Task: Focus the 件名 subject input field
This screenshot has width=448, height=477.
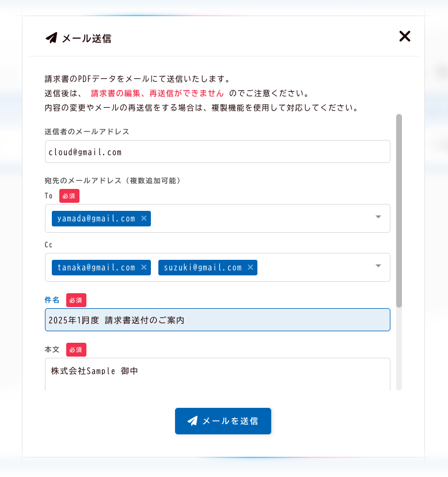Action: pos(217,320)
